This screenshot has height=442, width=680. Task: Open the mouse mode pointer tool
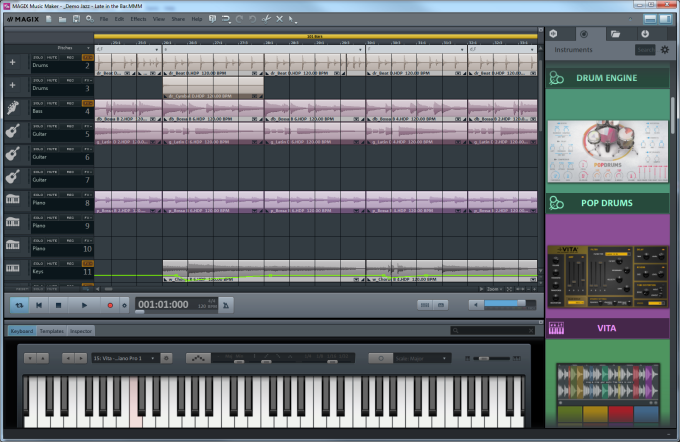292,20
